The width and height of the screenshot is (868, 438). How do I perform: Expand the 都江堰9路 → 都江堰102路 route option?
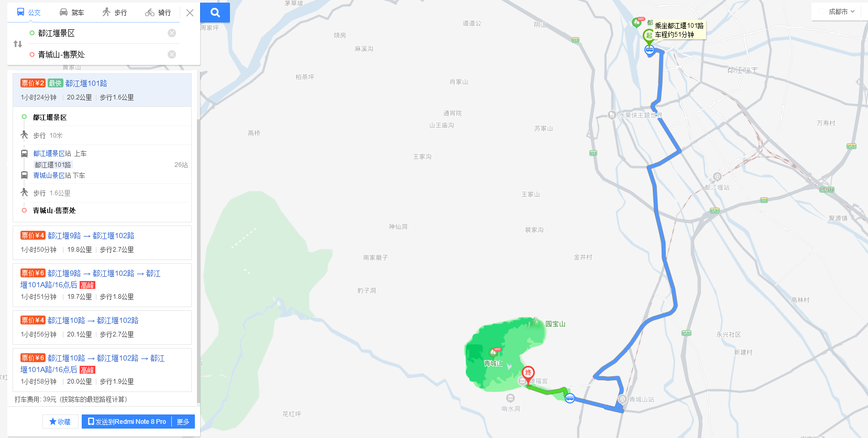[x=102, y=242]
